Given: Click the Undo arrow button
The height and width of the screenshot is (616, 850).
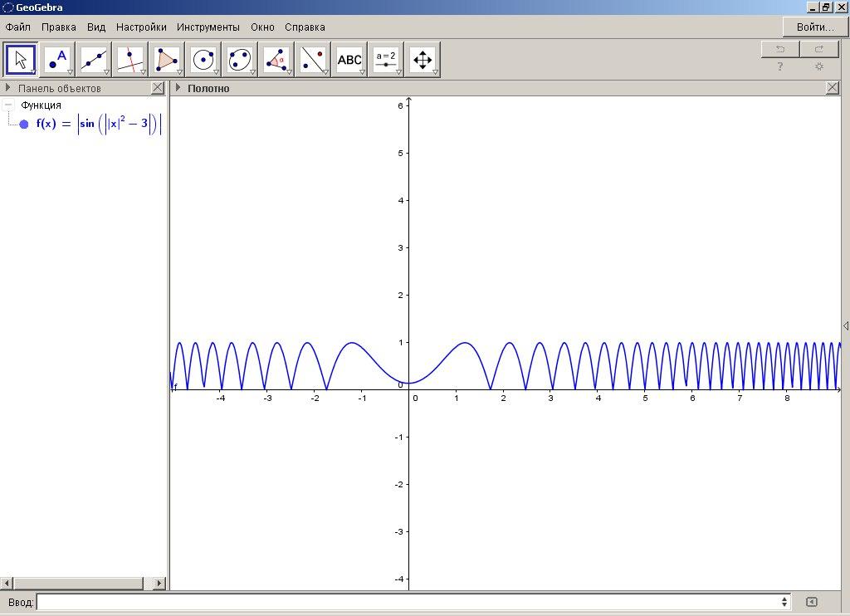Looking at the screenshot, I should click(x=780, y=49).
